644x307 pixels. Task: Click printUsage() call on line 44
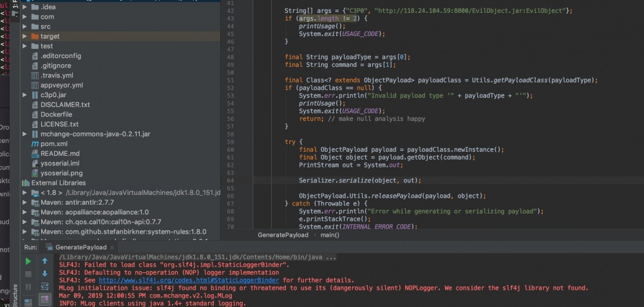pyautogui.click(x=323, y=26)
